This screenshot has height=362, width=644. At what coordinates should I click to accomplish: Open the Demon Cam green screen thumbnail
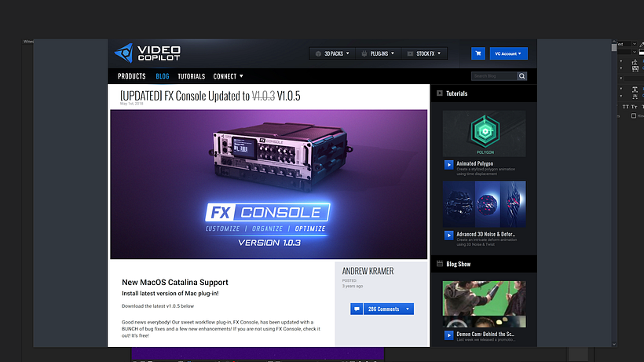[x=485, y=304]
